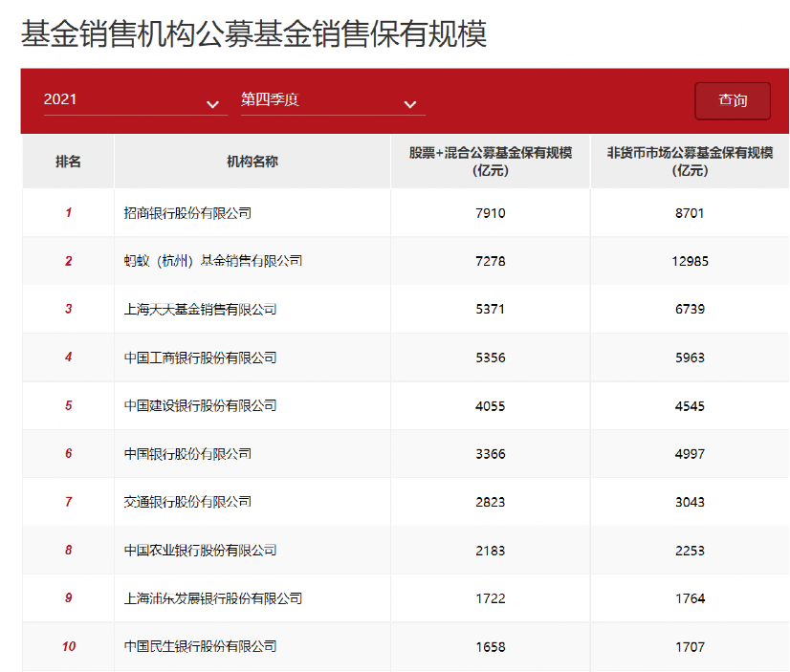Select the value 6739 for 上海天天基金
Viewport: 790px width, 672px height.
point(690,309)
